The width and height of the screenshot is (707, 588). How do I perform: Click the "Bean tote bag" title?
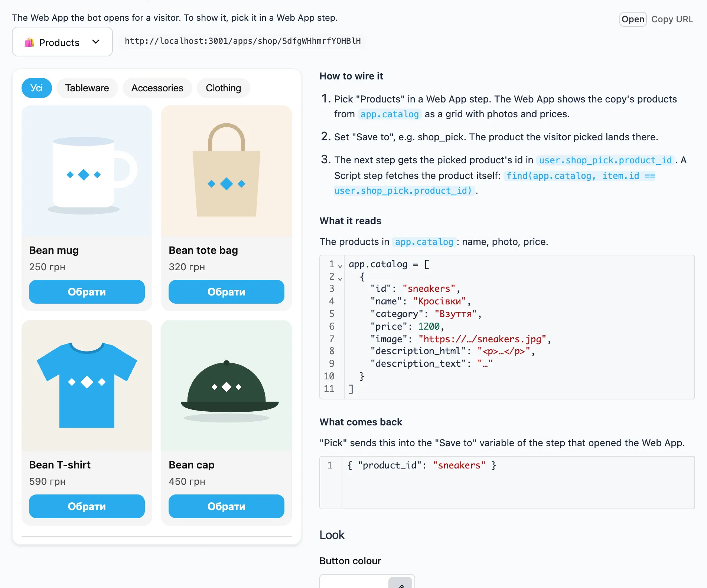click(x=203, y=250)
